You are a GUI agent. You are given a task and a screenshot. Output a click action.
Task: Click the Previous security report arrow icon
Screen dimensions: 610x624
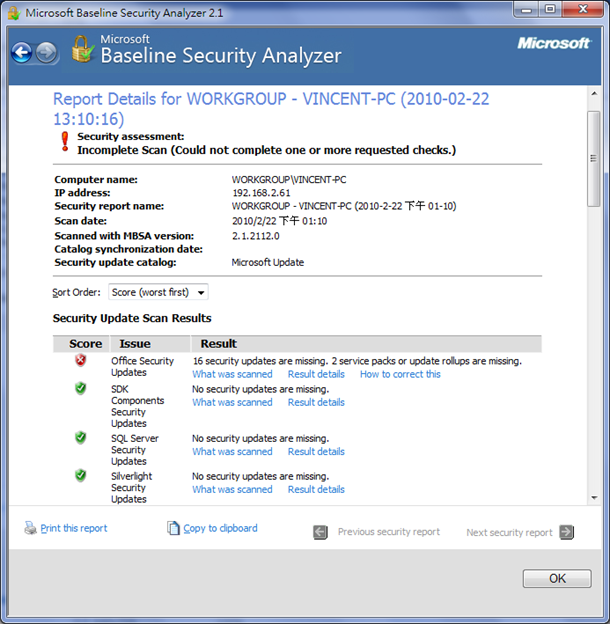tap(320, 532)
